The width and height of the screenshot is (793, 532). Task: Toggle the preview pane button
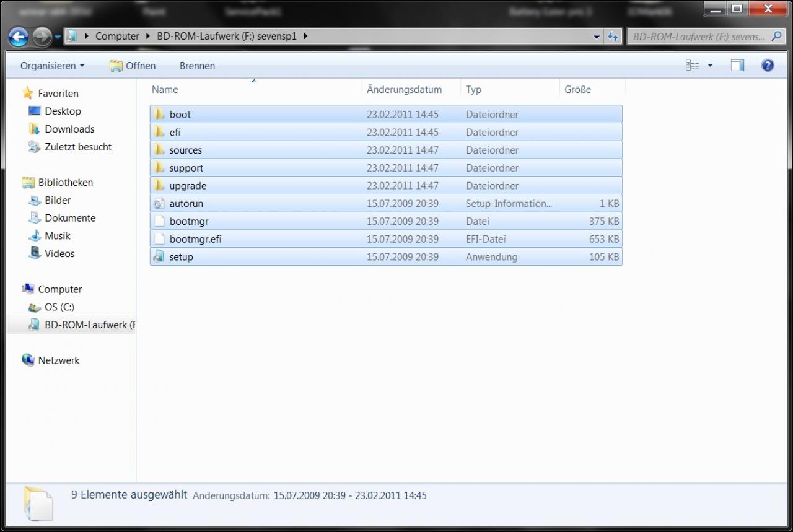(x=737, y=66)
